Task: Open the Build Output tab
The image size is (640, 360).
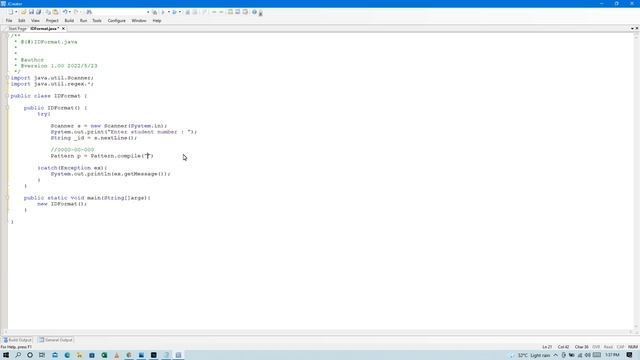Action: 17,340
